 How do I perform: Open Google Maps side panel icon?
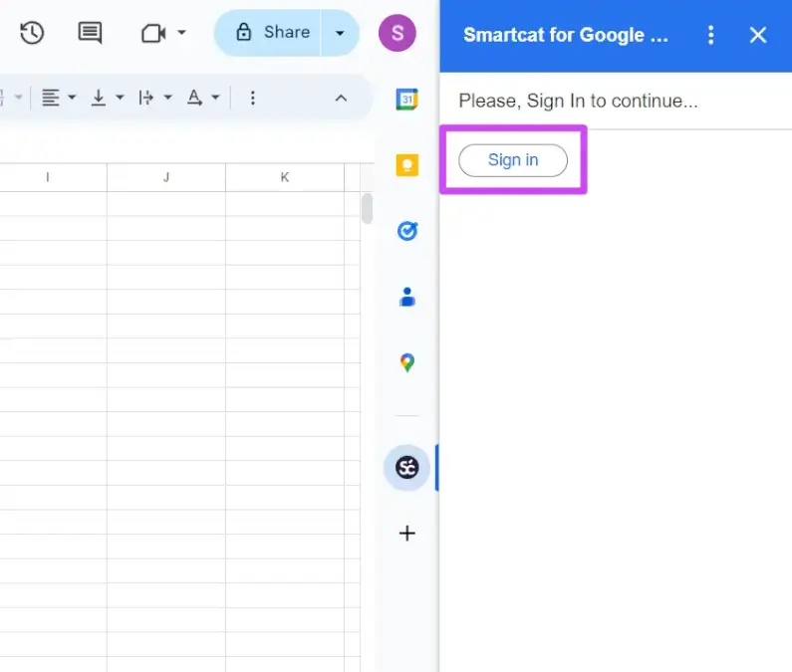407,362
